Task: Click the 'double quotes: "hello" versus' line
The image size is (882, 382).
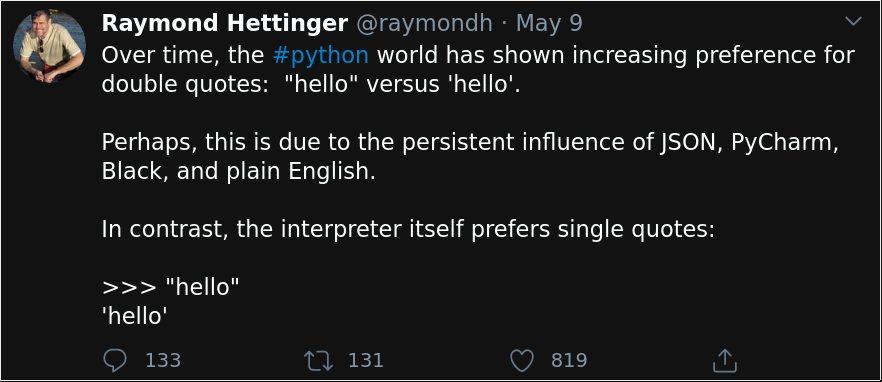Action: (x=311, y=84)
